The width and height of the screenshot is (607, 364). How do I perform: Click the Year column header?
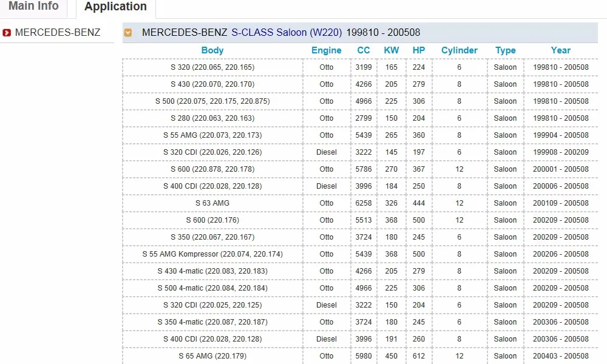[560, 50]
